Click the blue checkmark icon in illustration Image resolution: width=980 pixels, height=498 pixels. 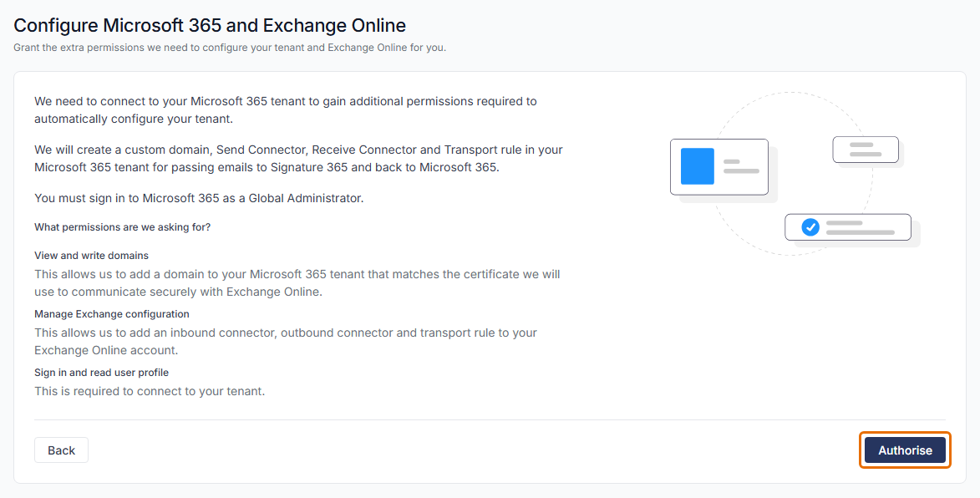(810, 226)
